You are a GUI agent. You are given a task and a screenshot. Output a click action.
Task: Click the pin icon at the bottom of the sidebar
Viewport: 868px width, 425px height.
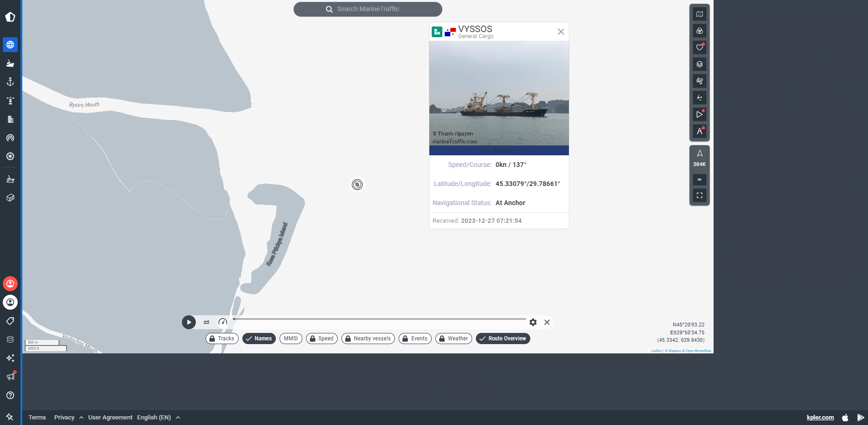[x=10, y=417]
